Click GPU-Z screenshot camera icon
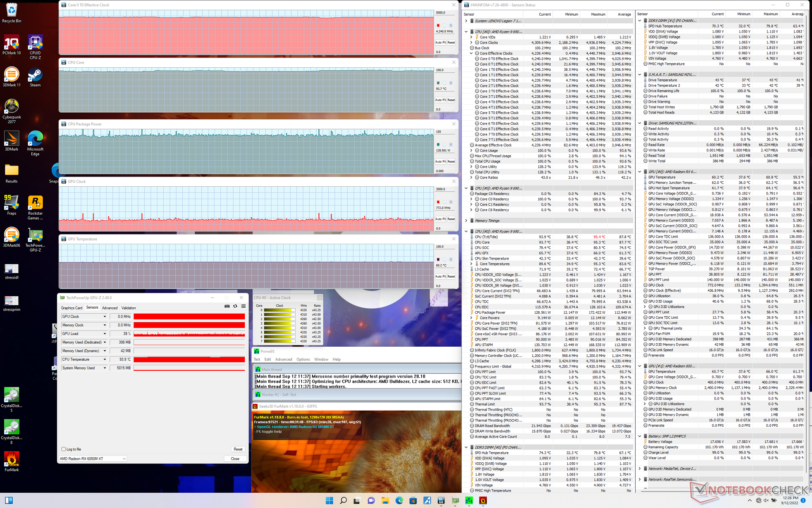 (x=227, y=306)
